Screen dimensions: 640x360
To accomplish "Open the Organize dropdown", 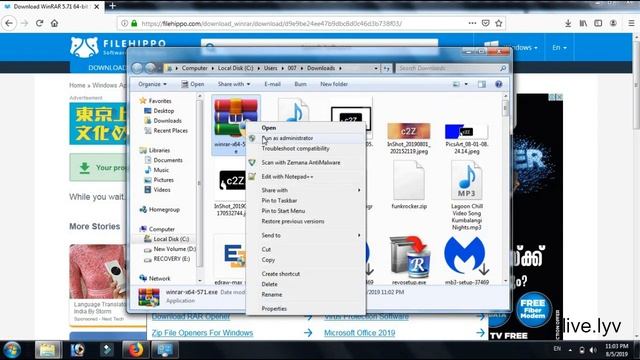I will 152,84.
